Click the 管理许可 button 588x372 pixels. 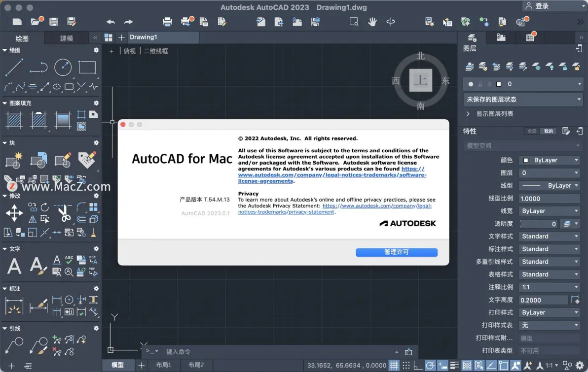point(397,252)
